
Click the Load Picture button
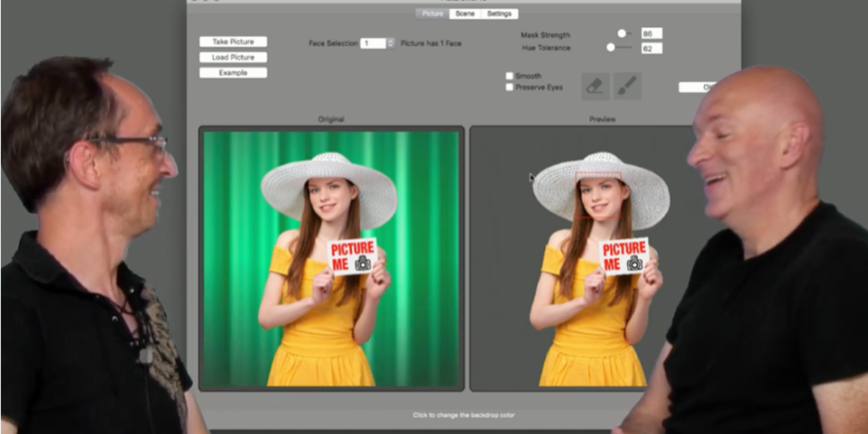click(x=233, y=57)
